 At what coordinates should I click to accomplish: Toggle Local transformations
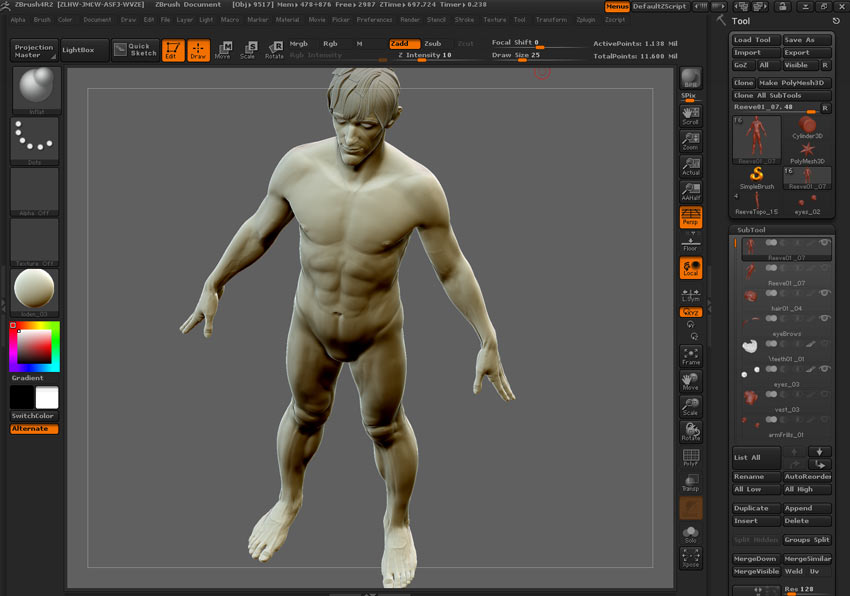coord(691,268)
